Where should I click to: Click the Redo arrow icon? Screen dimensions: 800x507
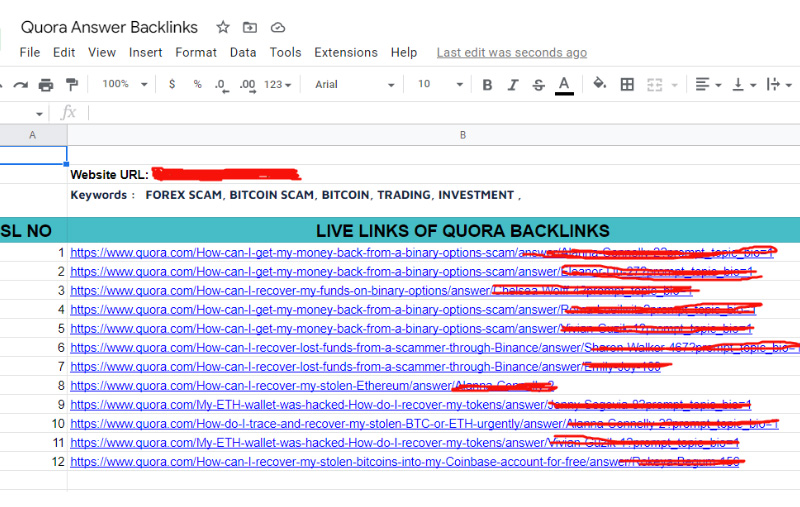tap(20, 85)
